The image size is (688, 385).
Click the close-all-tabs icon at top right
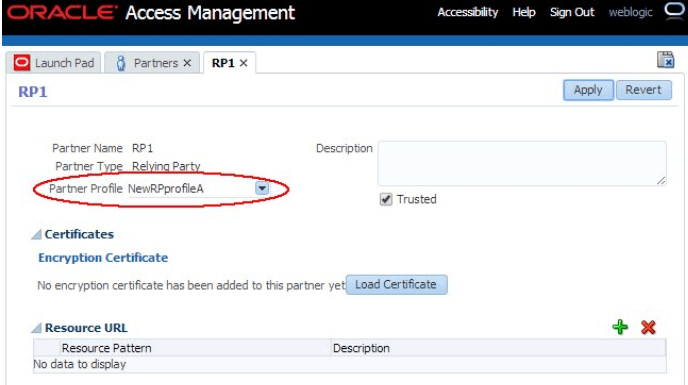click(666, 60)
